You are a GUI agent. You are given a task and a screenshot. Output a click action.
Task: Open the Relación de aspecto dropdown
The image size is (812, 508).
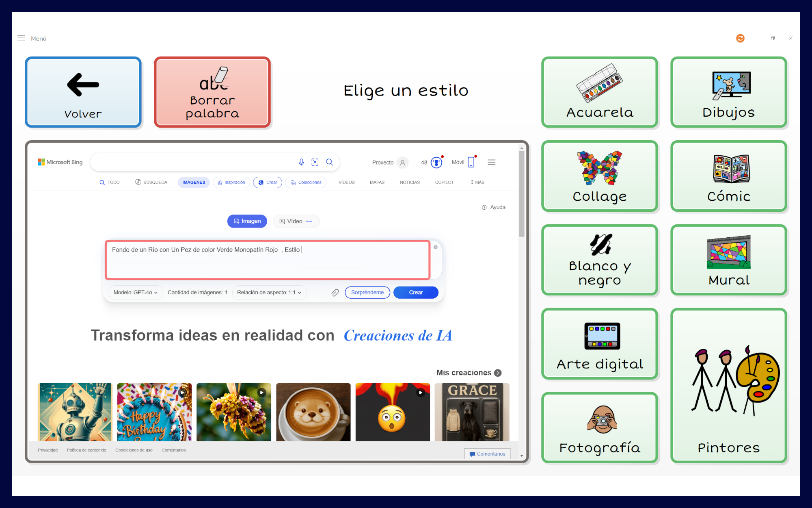(x=269, y=292)
